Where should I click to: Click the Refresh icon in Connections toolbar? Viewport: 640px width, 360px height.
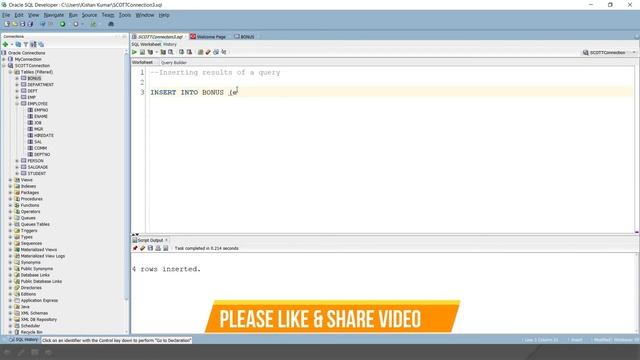click(18, 44)
